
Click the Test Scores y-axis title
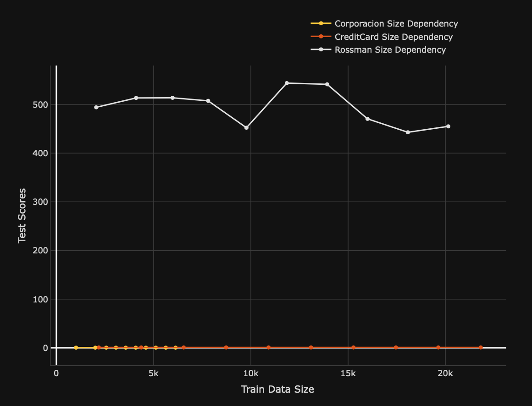(22, 214)
